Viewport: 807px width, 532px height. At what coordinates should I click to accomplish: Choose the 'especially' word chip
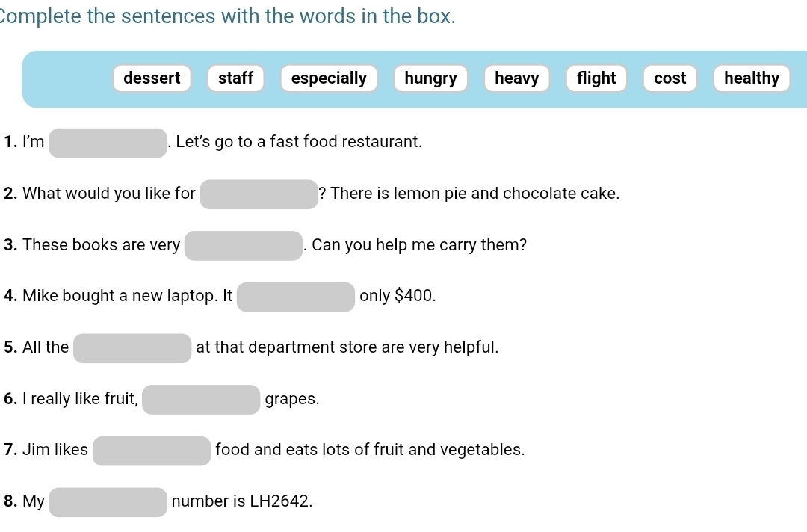[x=329, y=78]
